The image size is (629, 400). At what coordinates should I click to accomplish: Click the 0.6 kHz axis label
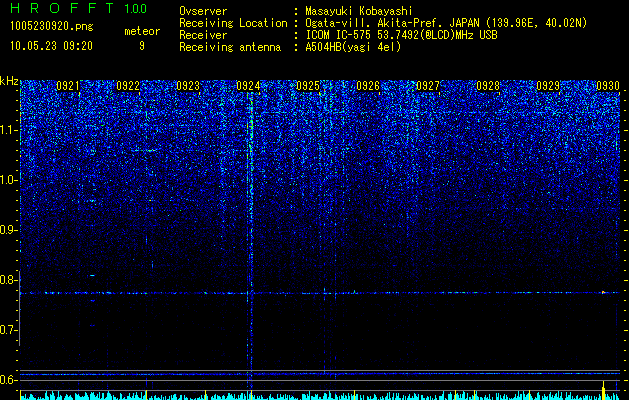click(x=9, y=380)
